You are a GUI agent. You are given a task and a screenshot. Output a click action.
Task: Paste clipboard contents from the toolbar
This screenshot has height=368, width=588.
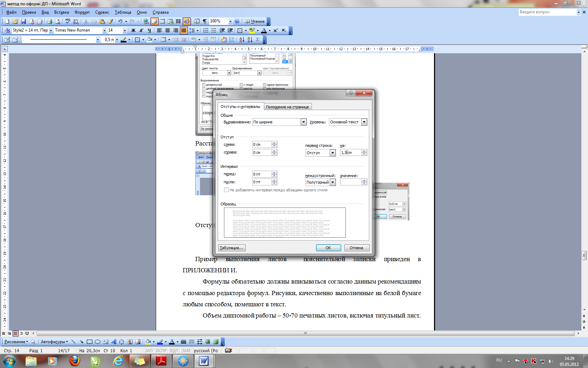(102, 21)
